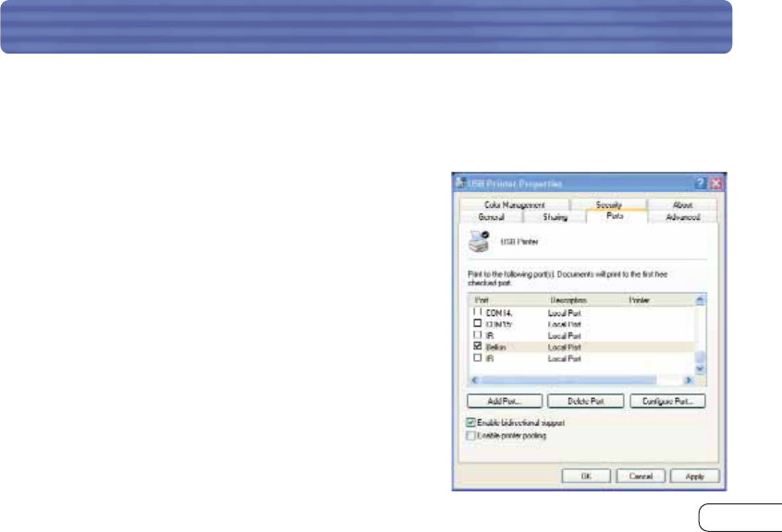
Task: Open the About tab
Action: click(682, 205)
